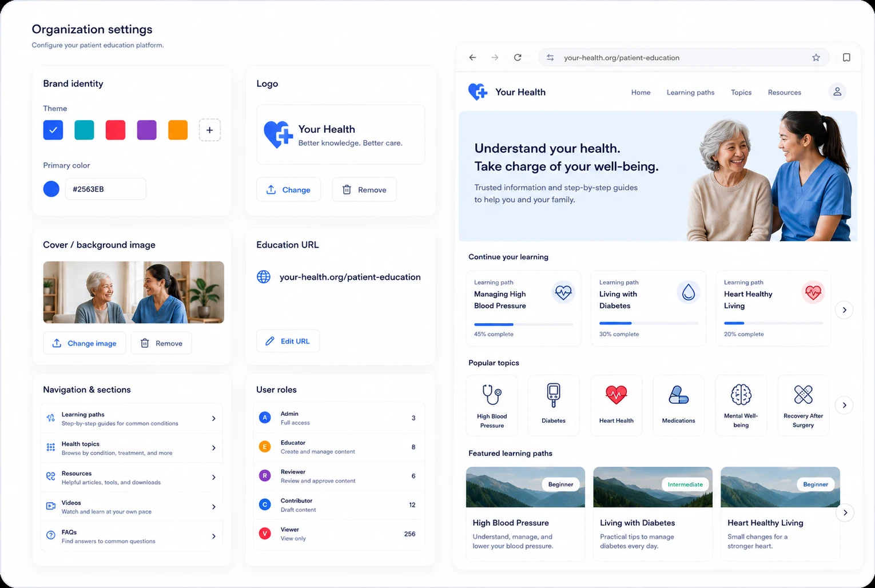Open Topics in the preview nav
The width and height of the screenshot is (875, 588).
741,92
